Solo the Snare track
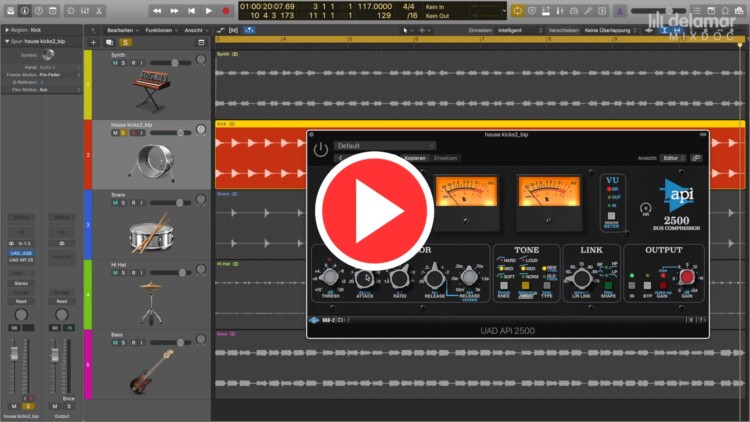Viewport: 750px width, 422px height. (x=123, y=203)
